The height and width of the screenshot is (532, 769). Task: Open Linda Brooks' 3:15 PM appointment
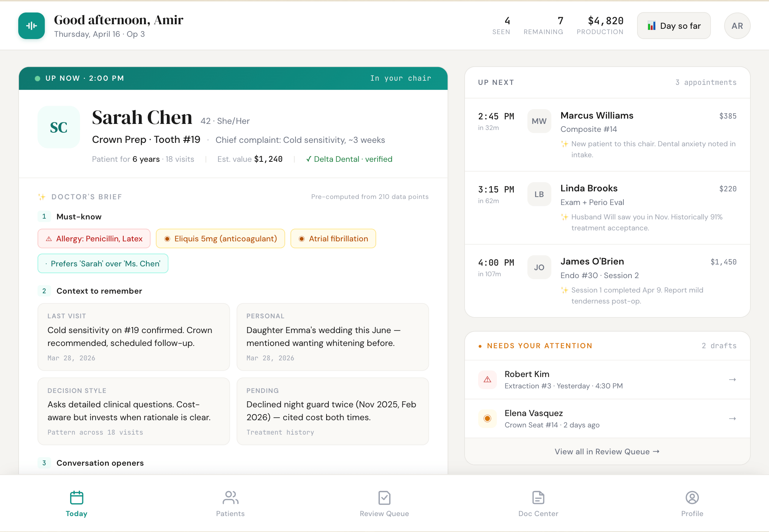click(x=607, y=208)
